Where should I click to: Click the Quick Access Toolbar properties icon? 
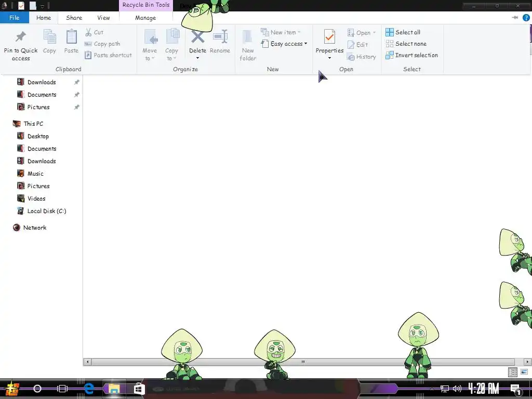[21, 5]
